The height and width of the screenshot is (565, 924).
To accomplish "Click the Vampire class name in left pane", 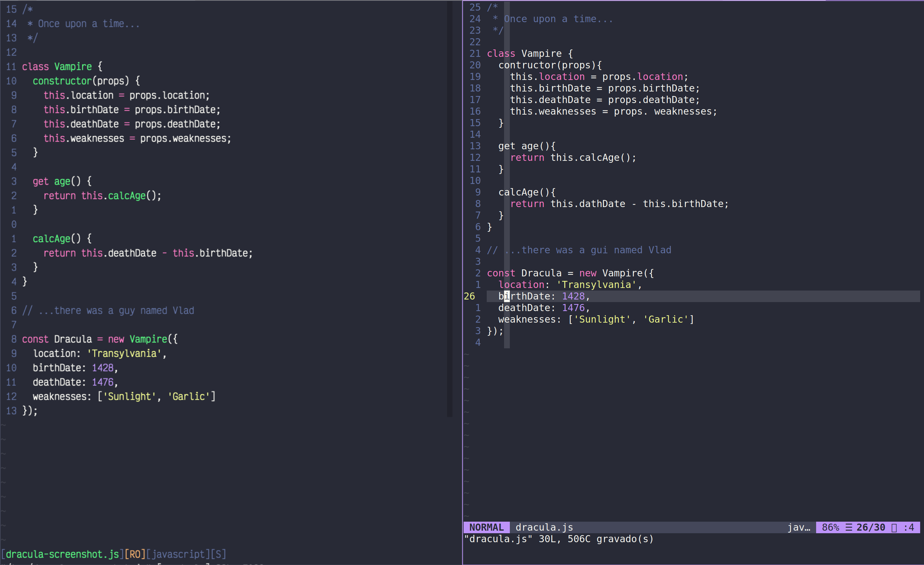I will [x=73, y=66].
